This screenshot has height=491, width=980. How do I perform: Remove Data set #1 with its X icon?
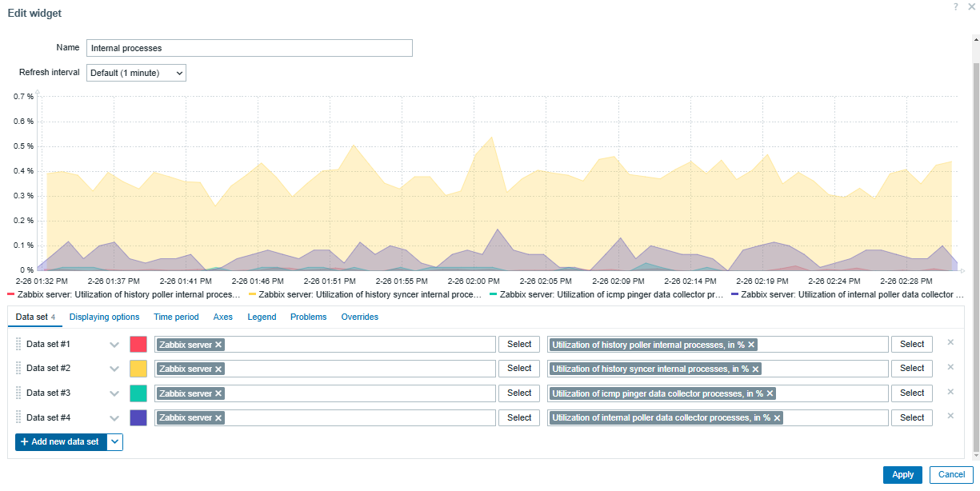click(950, 342)
